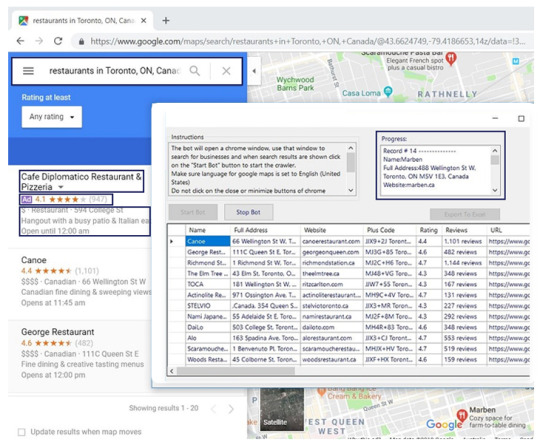
Task: Click the Marben restaurant map pin
Action: (461, 416)
